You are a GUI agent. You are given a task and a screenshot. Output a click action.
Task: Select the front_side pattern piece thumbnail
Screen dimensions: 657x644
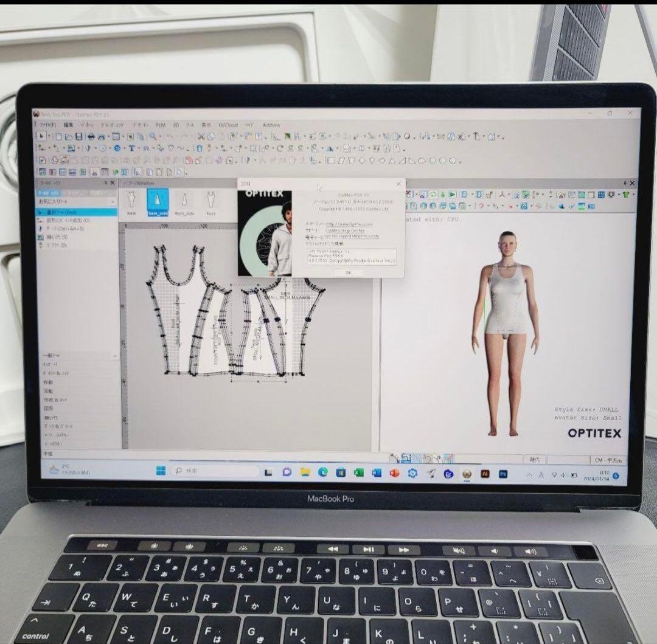(x=184, y=202)
